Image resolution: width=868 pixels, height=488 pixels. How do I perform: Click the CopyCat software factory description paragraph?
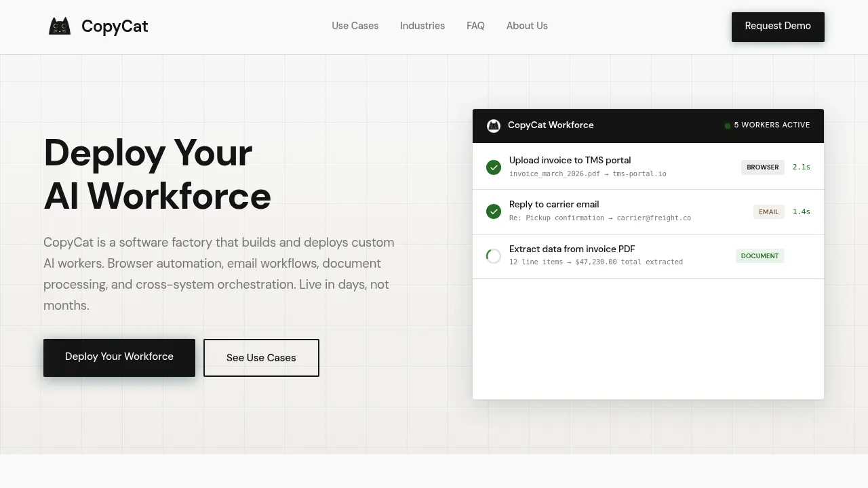pos(219,274)
